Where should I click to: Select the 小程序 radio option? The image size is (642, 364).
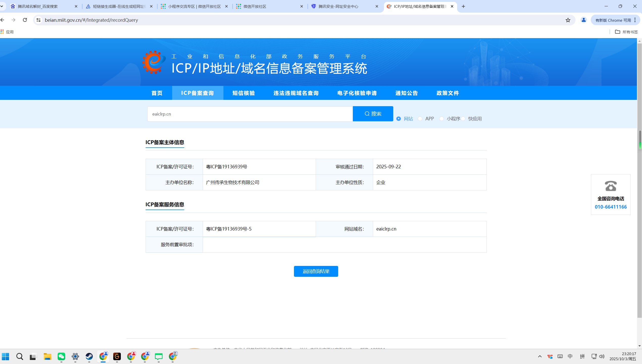point(442,119)
